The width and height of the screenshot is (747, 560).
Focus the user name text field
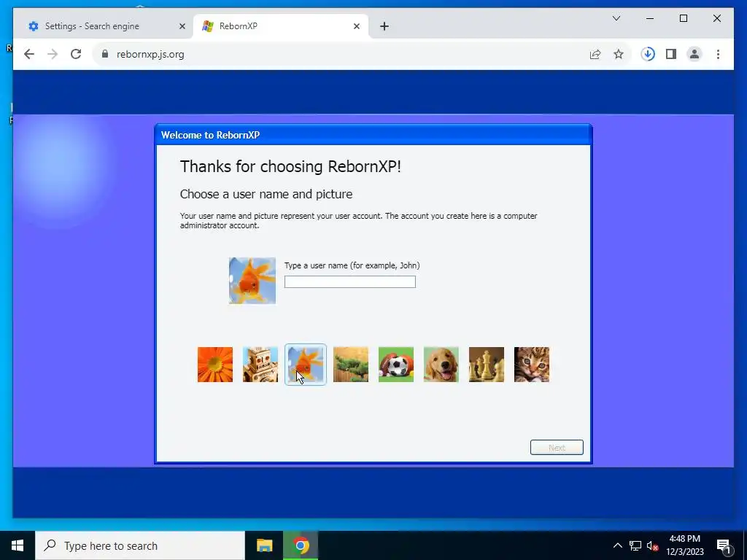pos(349,282)
